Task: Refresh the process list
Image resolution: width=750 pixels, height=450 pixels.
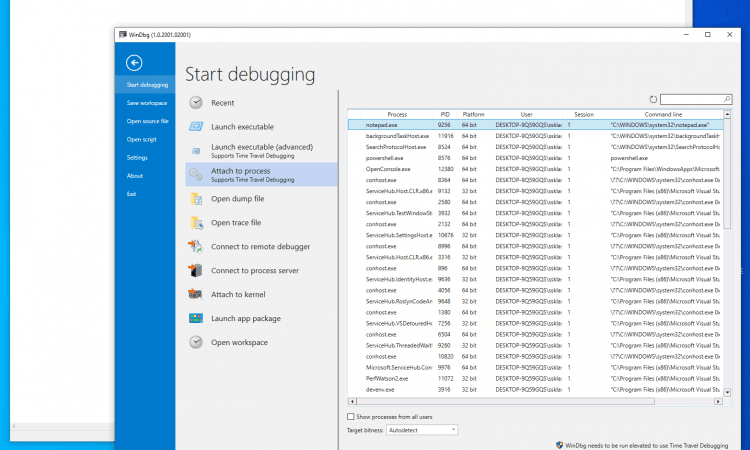Action: click(653, 99)
